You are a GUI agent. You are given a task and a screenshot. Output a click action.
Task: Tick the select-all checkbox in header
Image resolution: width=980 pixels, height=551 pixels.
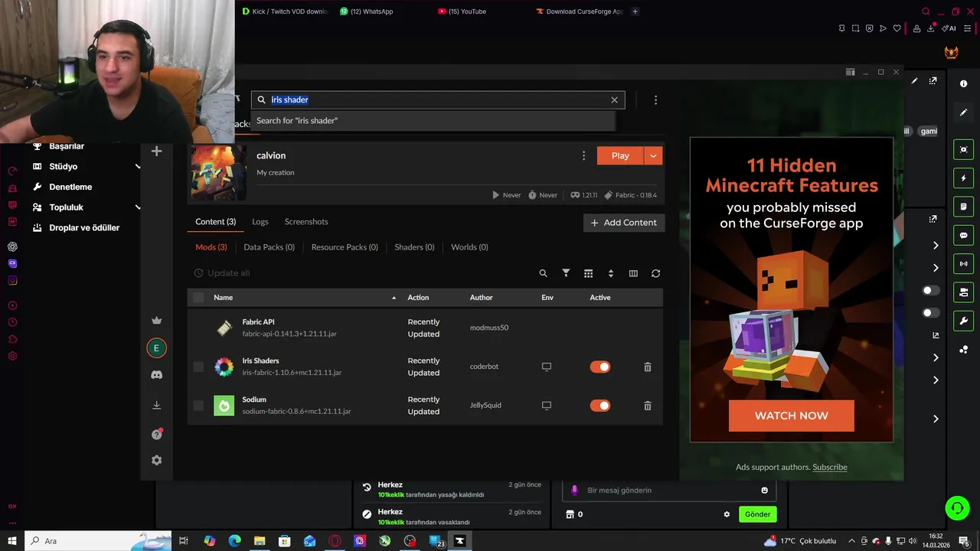point(198,297)
